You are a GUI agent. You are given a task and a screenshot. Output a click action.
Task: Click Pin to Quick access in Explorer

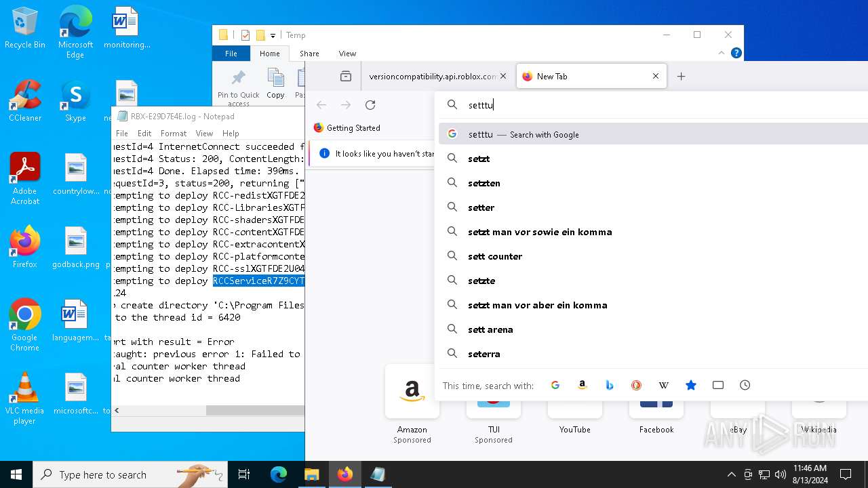238,87
